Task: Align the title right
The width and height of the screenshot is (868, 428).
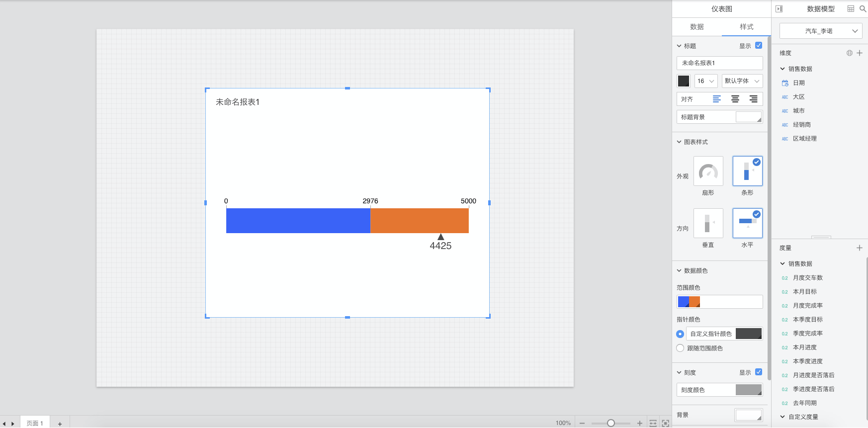Action: click(754, 99)
